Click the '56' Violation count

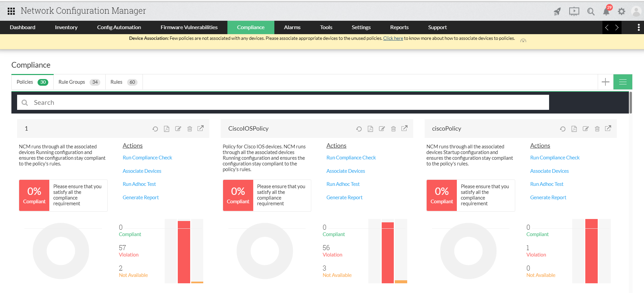point(326,248)
